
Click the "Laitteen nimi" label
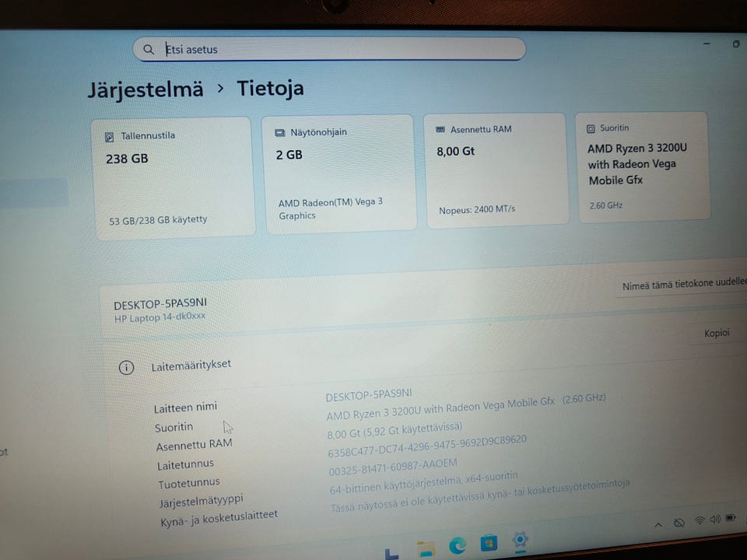point(185,408)
